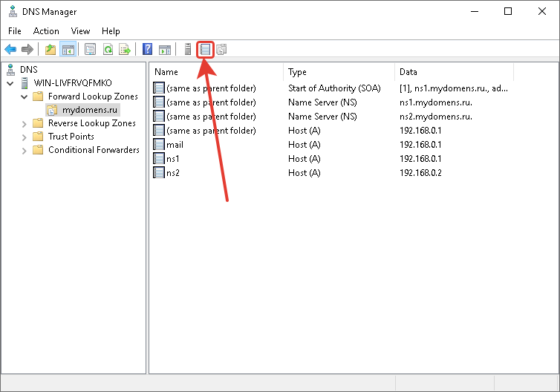Image resolution: width=560 pixels, height=392 pixels.
Task: Select Trust Points in the tree
Action: coord(71,137)
